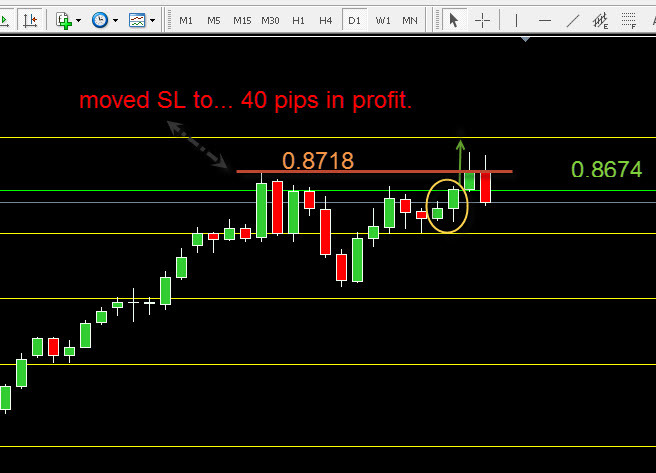The image size is (656, 473).
Task: Click the Periods clock icon
Action: 100,20
